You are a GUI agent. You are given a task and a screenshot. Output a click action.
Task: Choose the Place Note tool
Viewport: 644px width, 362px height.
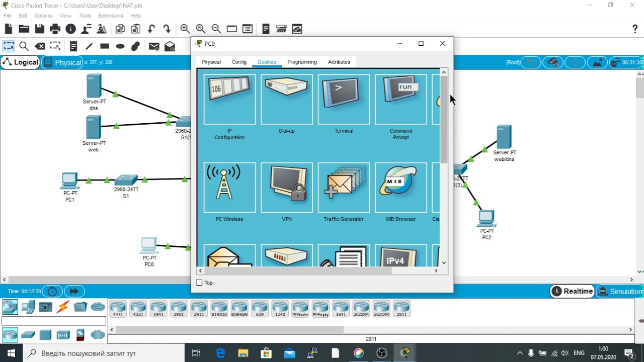tap(73, 46)
